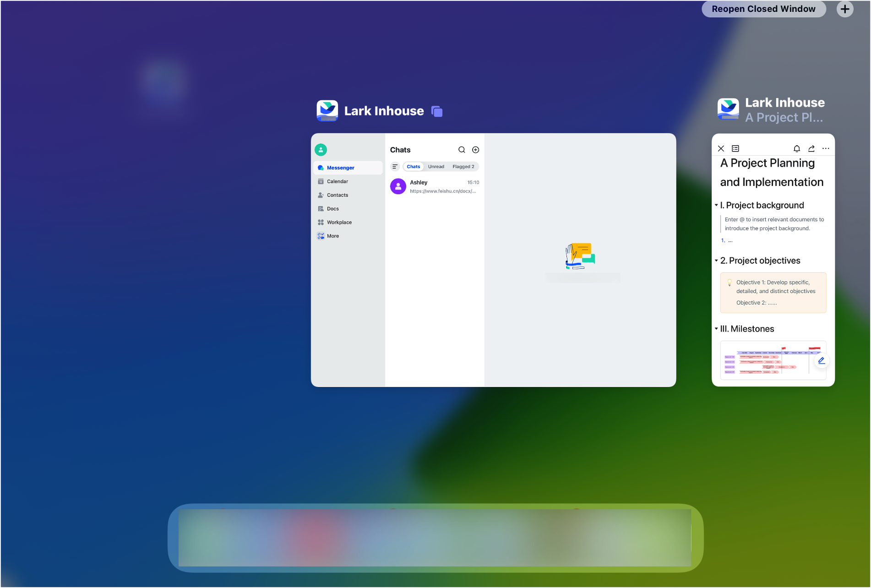Open the milestones timeline thumbnail

[x=773, y=360]
